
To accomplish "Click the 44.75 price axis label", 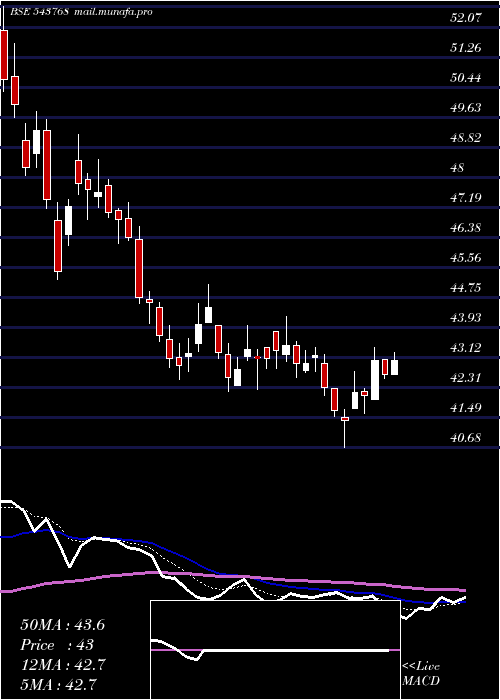I will 466,288.
